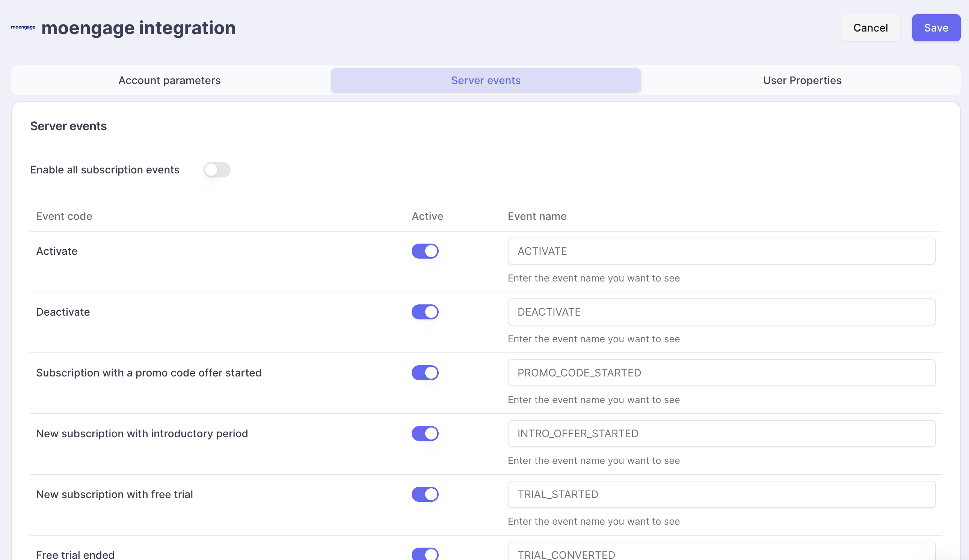Click the Active column header
The width and height of the screenshot is (969, 560).
coord(427,217)
